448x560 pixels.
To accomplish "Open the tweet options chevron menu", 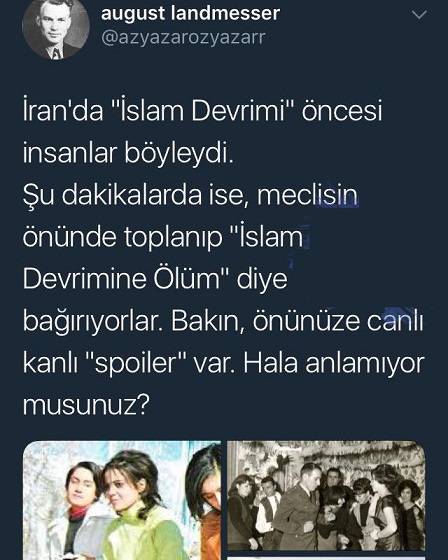I will (419, 15).
